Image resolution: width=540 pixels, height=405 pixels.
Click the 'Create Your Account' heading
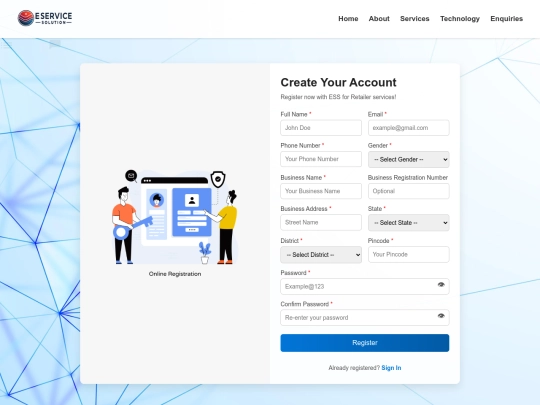[x=338, y=83]
